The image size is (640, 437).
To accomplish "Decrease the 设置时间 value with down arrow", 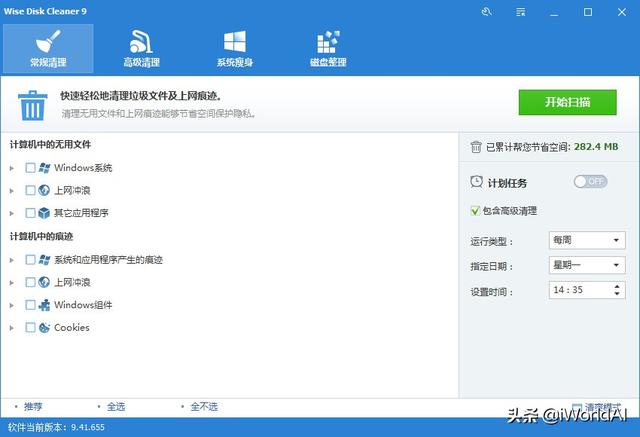I will click(x=617, y=293).
